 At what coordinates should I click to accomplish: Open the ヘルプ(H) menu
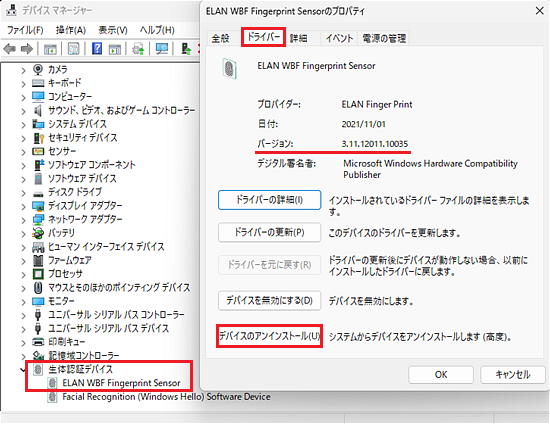click(x=157, y=30)
